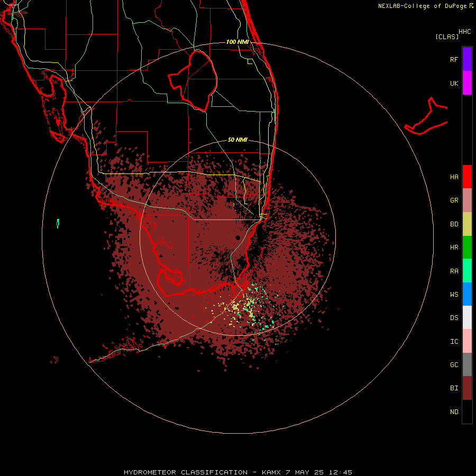Click the 'GR' legend label

(x=454, y=200)
